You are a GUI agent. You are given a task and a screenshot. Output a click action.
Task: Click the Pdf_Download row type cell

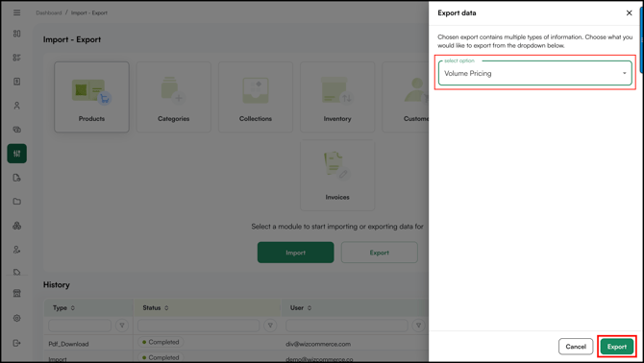68,344
